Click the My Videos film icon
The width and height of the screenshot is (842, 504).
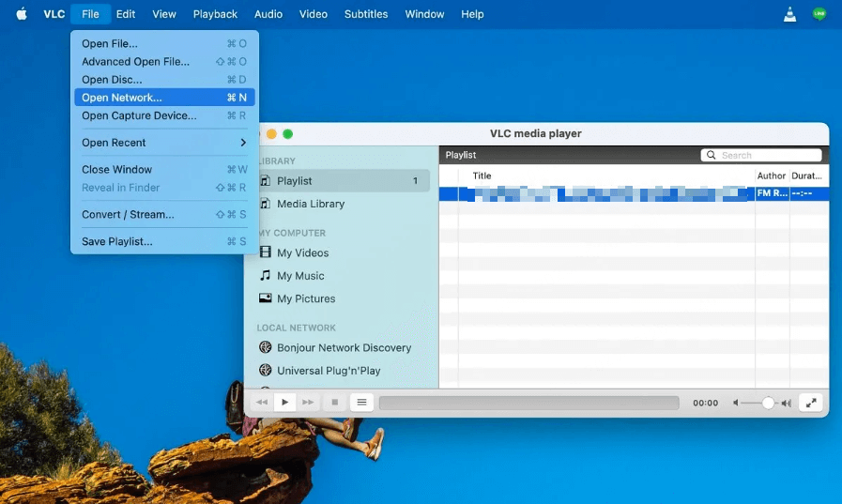click(x=266, y=252)
